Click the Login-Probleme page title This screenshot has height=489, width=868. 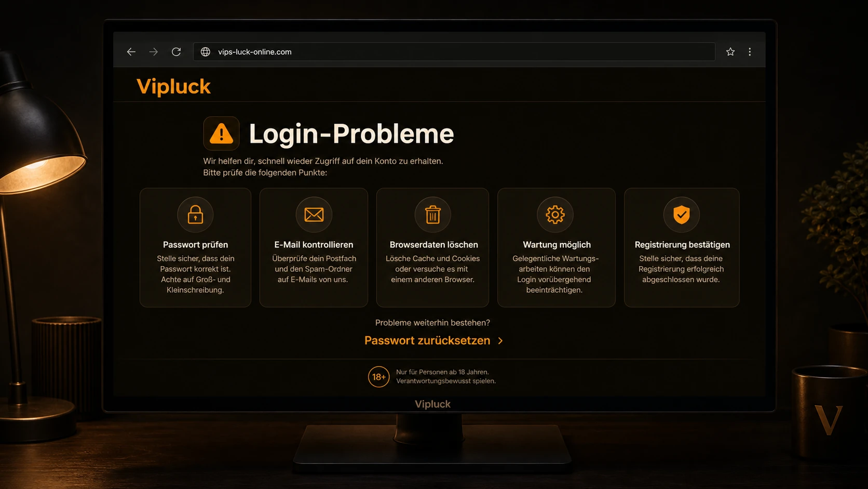click(351, 134)
